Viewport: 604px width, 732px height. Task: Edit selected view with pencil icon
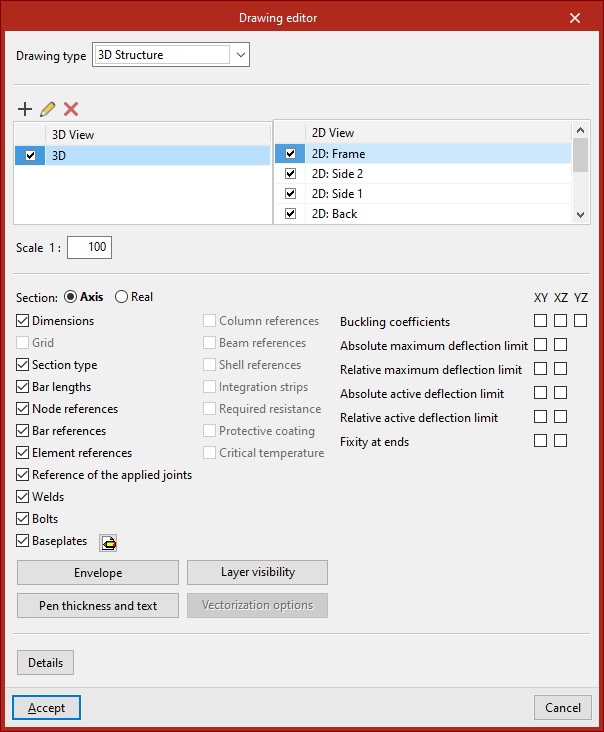click(48, 109)
